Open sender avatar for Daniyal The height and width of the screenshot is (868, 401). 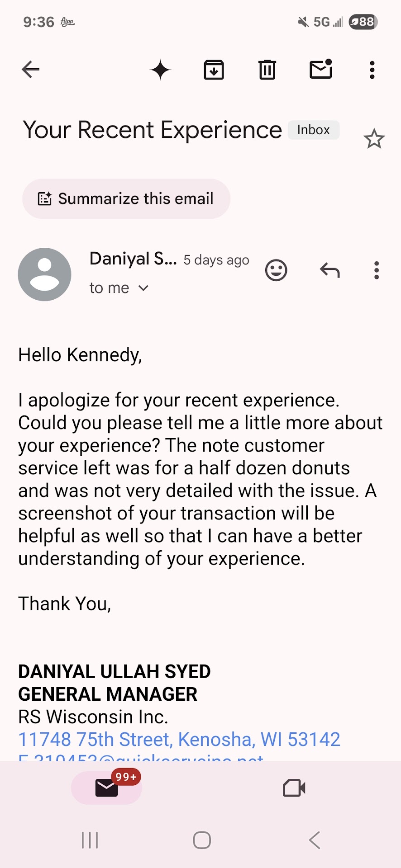[x=44, y=274]
